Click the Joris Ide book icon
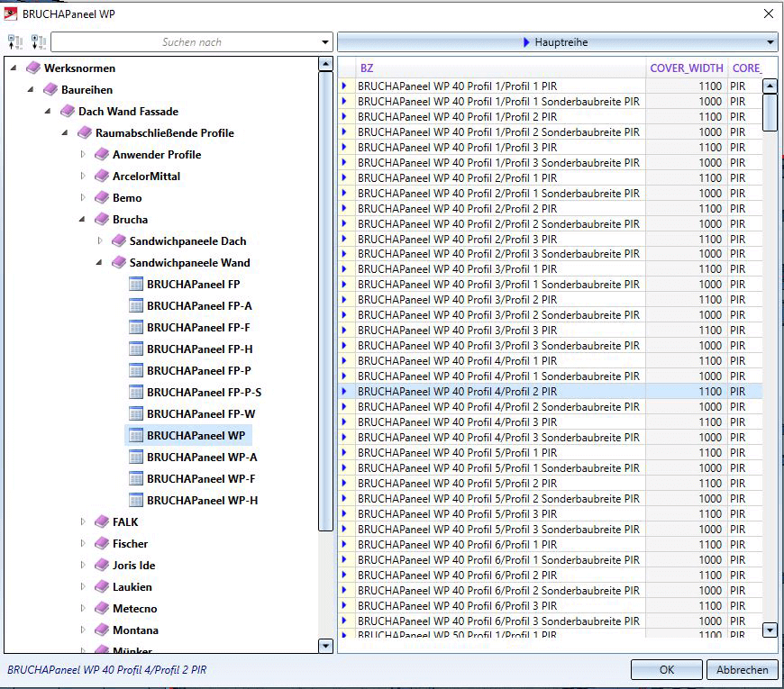 [102, 565]
